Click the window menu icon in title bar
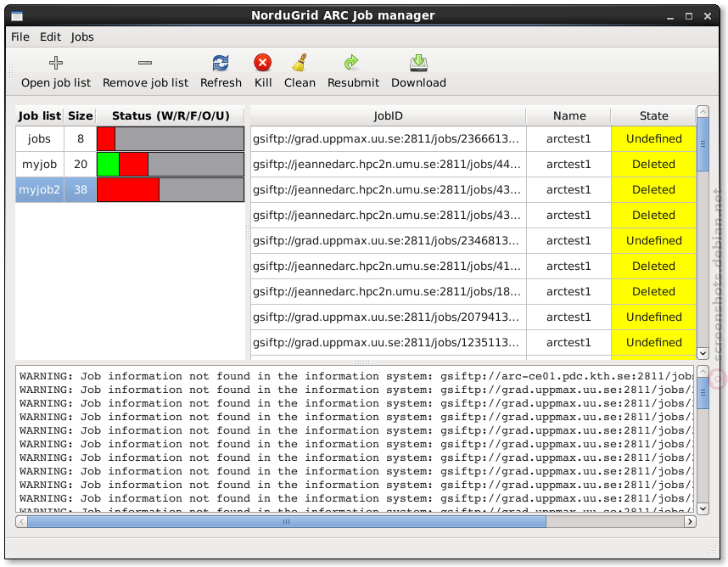Viewport: 728px width, 567px height. coord(17,16)
